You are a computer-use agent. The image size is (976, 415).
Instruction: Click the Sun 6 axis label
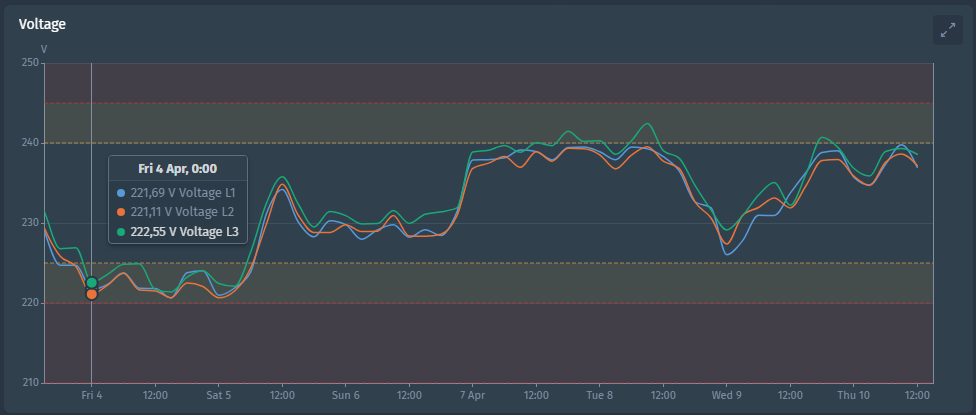(346, 395)
